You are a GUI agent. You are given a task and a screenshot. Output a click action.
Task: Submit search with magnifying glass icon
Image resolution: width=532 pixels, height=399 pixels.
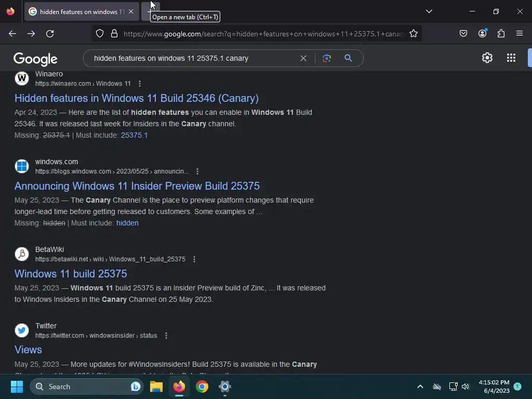pyautogui.click(x=348, y=58)
